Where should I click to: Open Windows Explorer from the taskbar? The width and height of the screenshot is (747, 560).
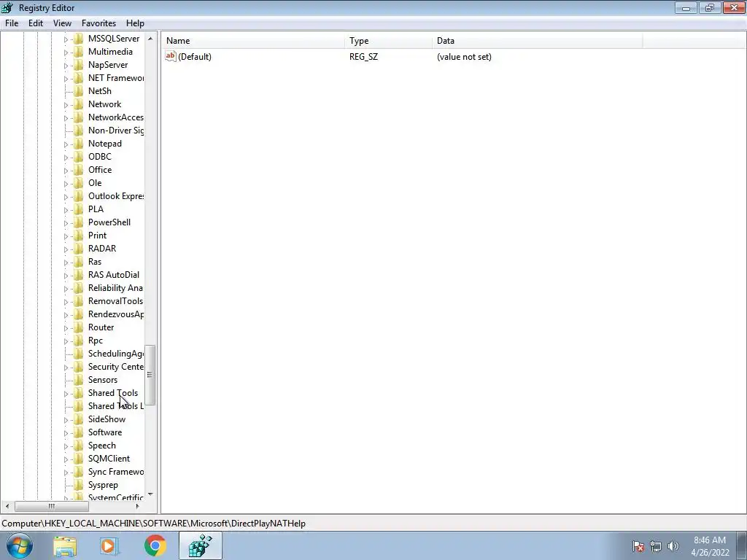coord(65,546)
